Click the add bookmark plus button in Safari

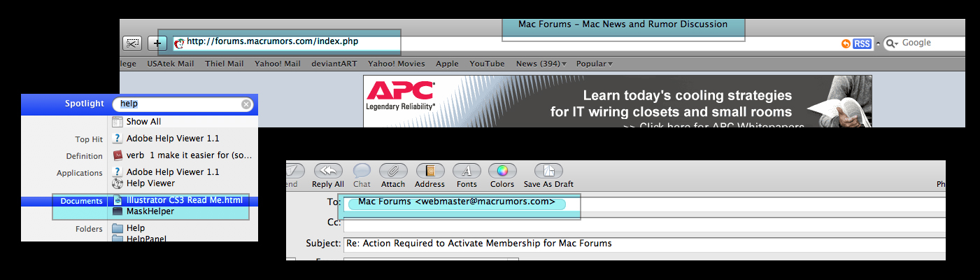(157, 43)
